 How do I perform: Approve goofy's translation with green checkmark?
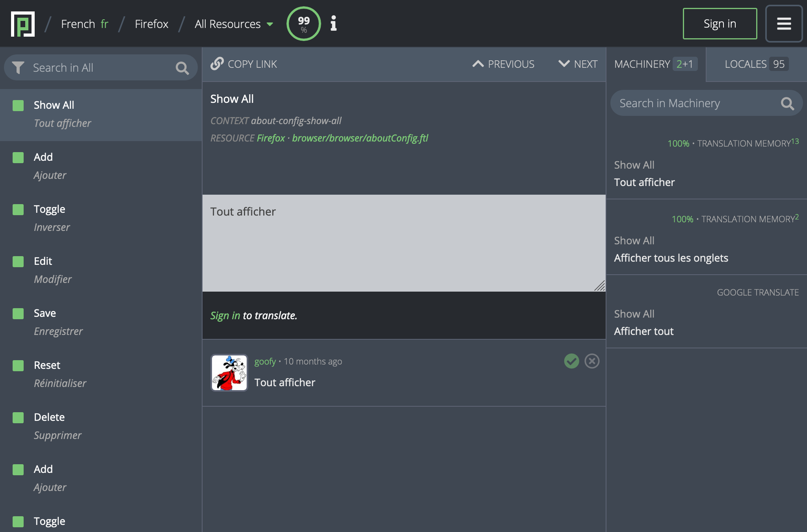coord(571,361)
